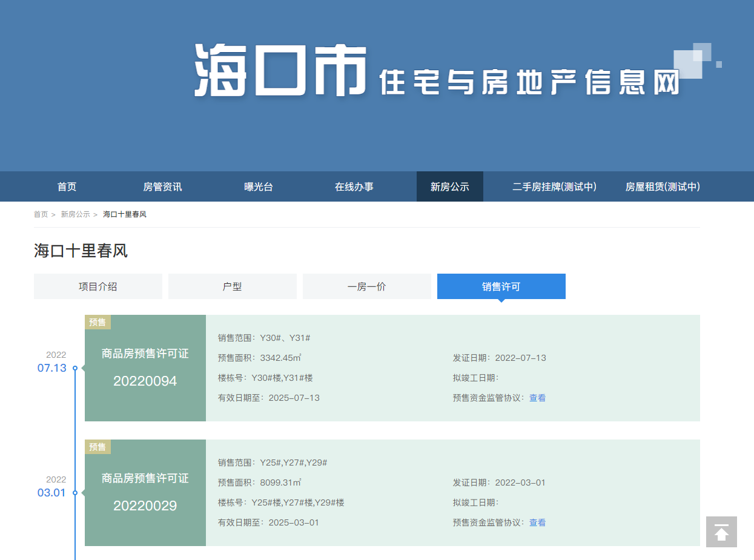Click 新房公示 breadcrumb link

pyautogui.click(x=75, y=214)
